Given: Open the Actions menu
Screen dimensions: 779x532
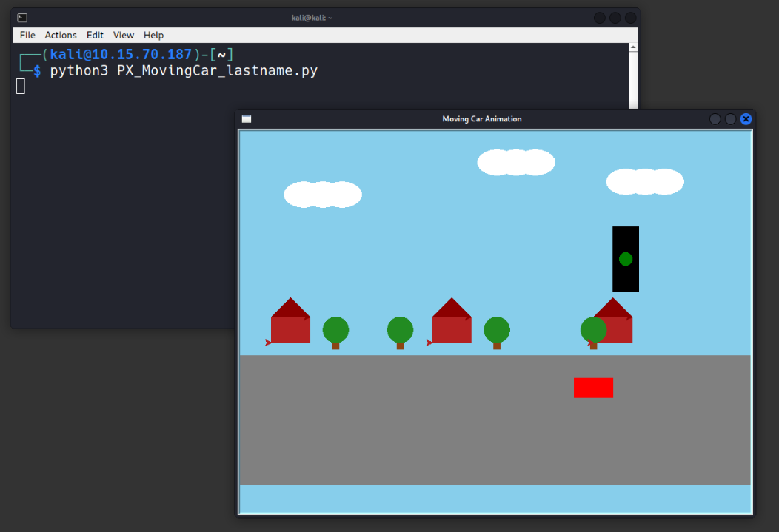Looking at the screenshot, I should point(61,35).
